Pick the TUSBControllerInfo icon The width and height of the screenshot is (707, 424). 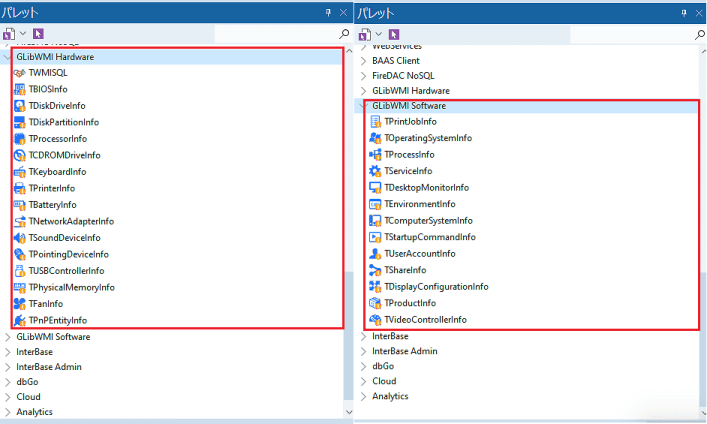[x=19, y=271]
